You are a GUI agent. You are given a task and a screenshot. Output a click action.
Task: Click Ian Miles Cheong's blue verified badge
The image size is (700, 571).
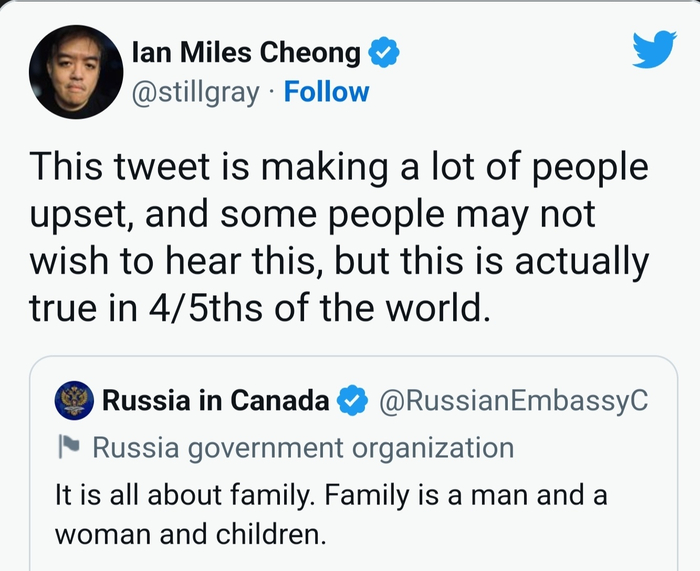click(385, 53)
